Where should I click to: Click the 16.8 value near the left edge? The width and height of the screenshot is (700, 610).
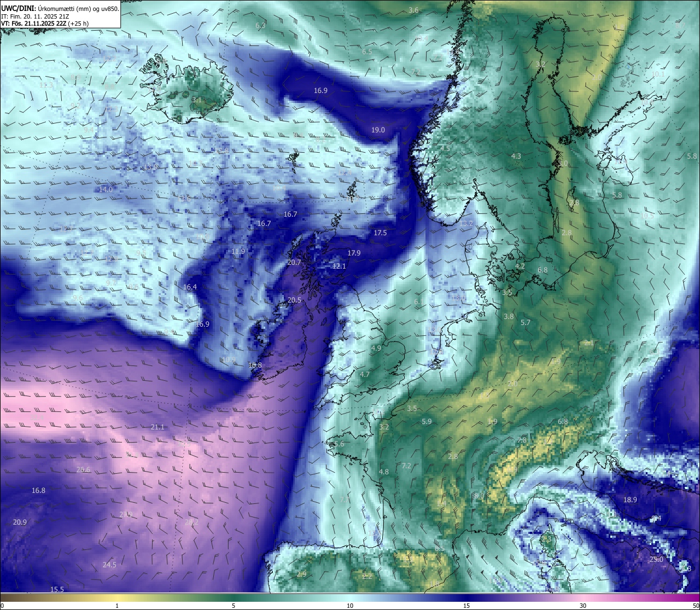point(38,491)
